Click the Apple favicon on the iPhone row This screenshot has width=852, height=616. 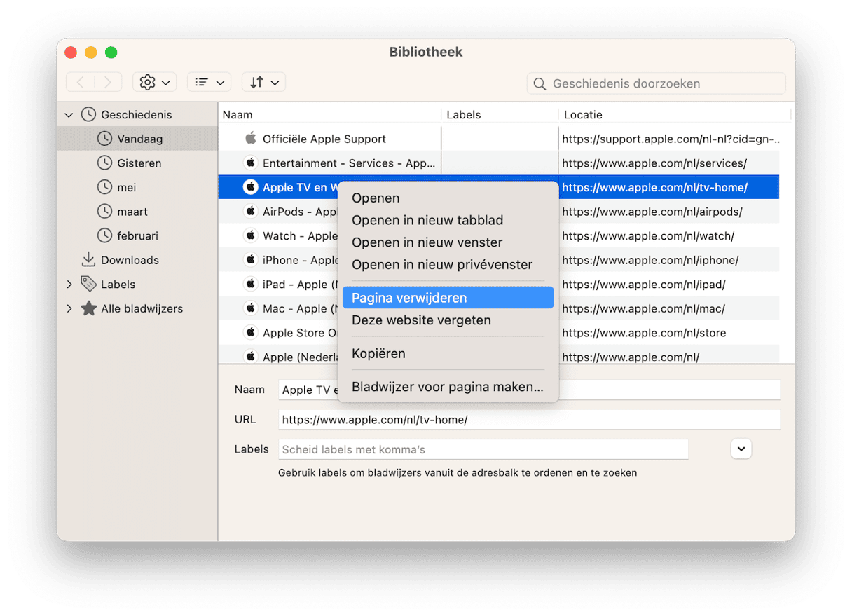pos(250,260)
